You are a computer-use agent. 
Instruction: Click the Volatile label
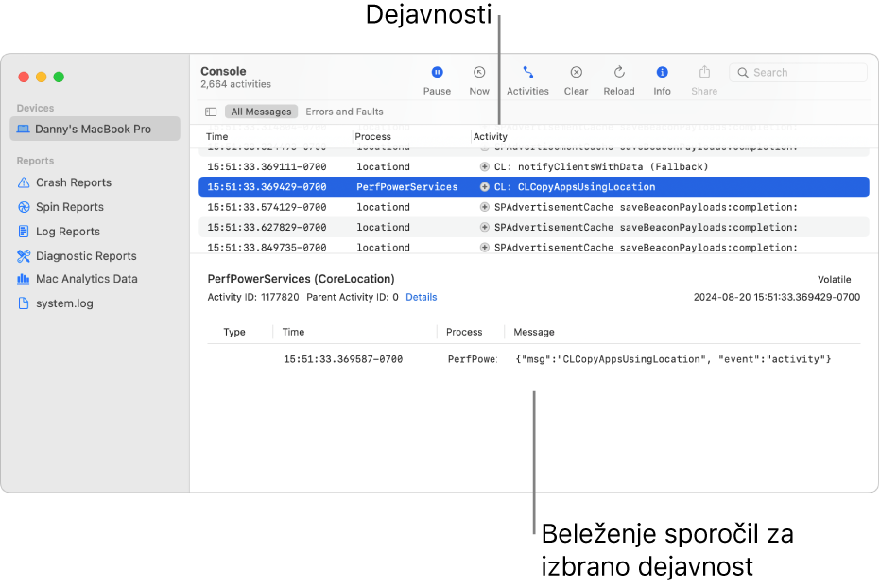click(834, 280)
